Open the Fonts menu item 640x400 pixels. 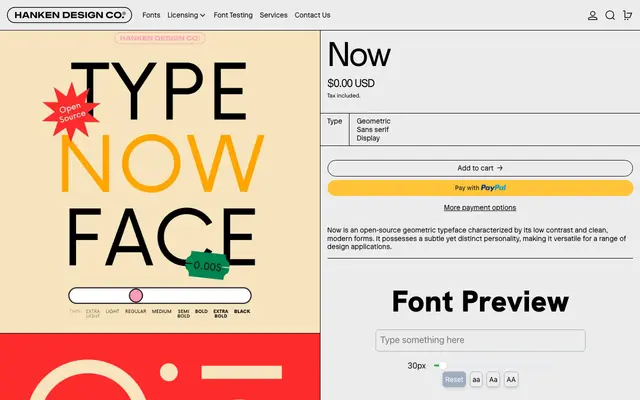(x=151, y=15)
